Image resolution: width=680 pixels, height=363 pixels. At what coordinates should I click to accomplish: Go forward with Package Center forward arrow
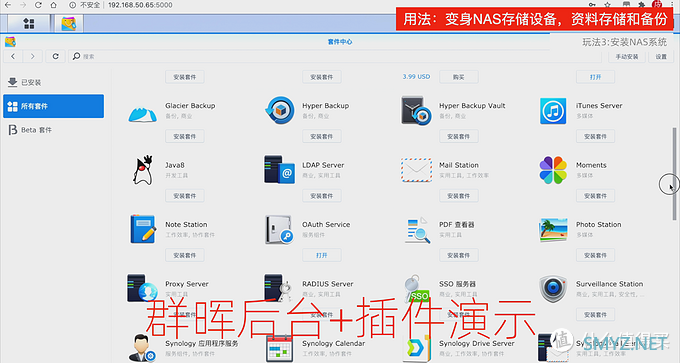33,56
